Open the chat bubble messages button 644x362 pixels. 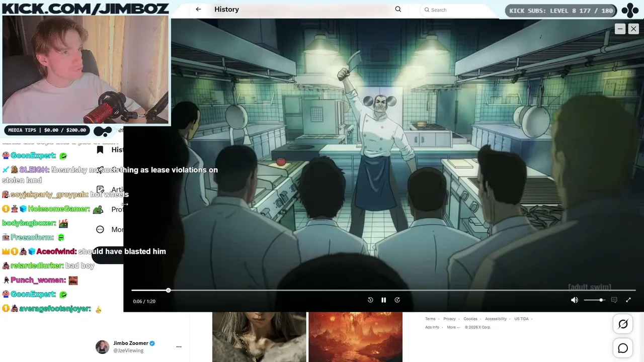tap(623, 348)
